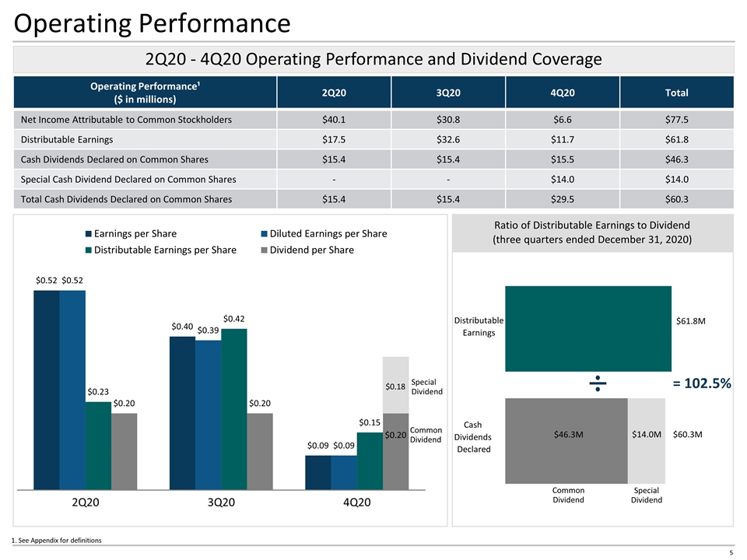
Task: Click the Dividend per Share legend swatch
Action: point(264,250)
